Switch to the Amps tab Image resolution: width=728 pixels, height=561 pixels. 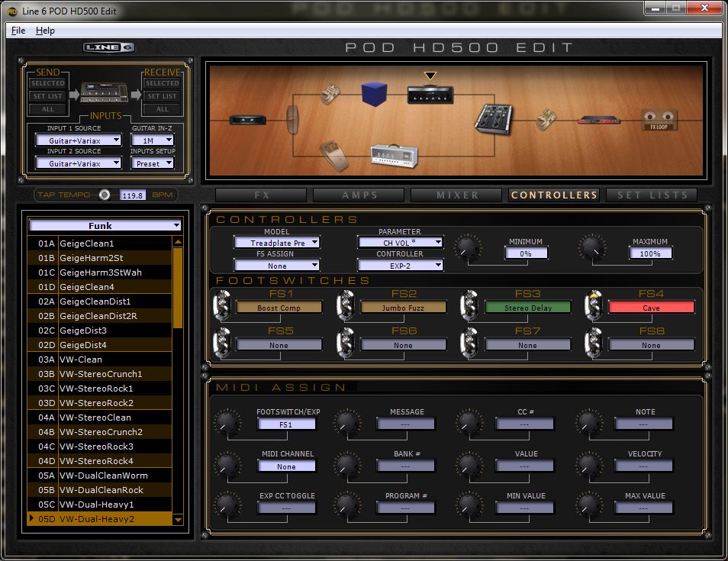pos(359,195)
